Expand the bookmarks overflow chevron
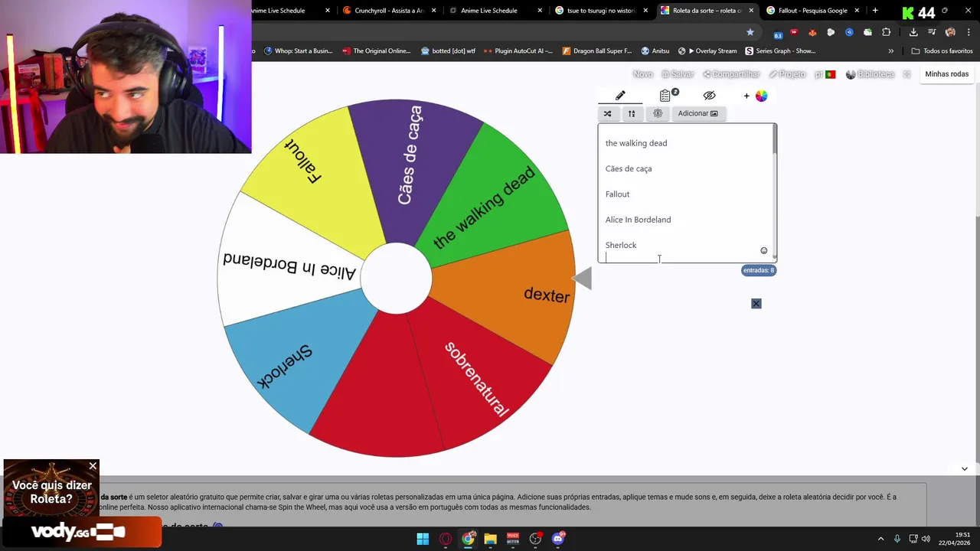This screenshot has width=980, height=551. (x=890, y=51)
